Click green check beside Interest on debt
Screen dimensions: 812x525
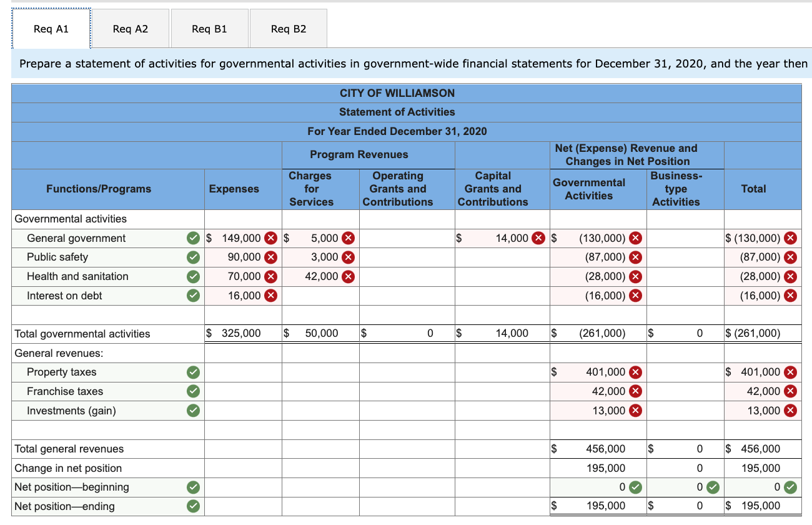pos(194,296)
